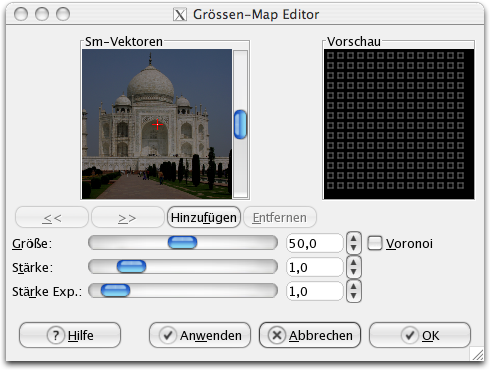Click the window resize grip corner
Viewport: 490px width, 370px height.
[x=477, y=354]
